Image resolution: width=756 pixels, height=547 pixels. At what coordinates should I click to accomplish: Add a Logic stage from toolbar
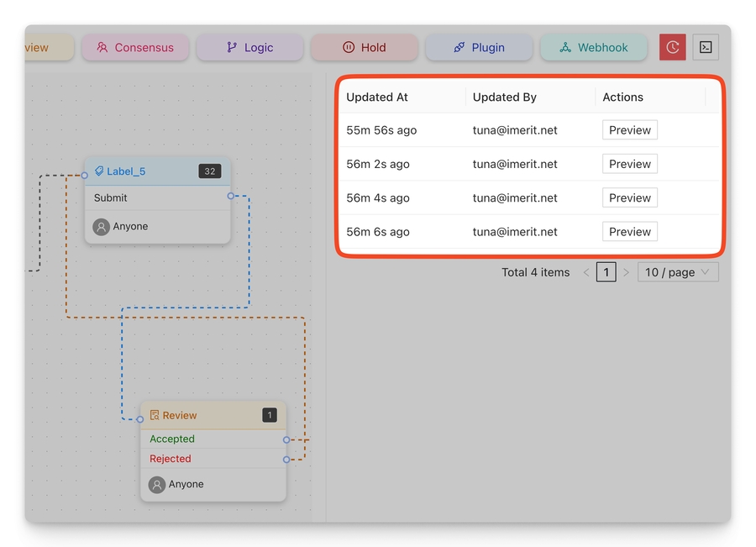pyautogui.click(x=249, y=48)
